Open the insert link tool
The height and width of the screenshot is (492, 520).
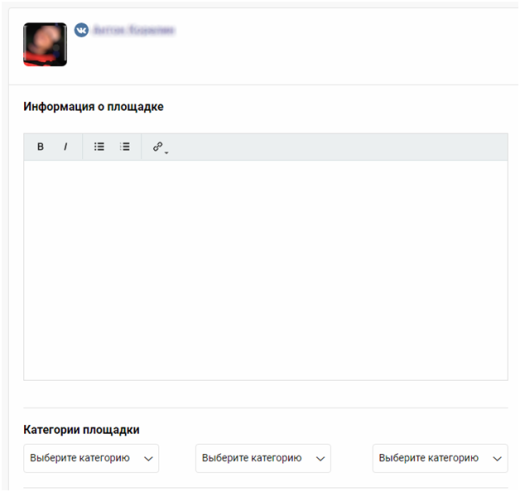pos(160,147)
